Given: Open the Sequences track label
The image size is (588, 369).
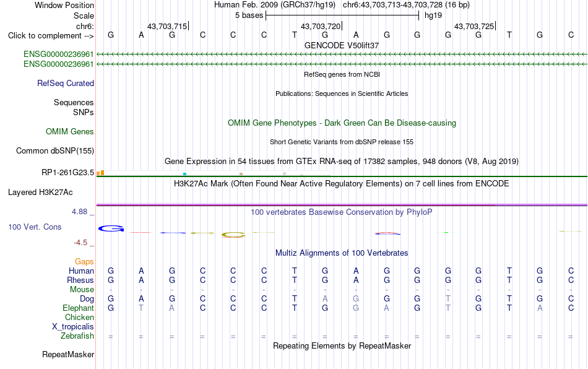Looking at the screenshot, I should [74, 102].
